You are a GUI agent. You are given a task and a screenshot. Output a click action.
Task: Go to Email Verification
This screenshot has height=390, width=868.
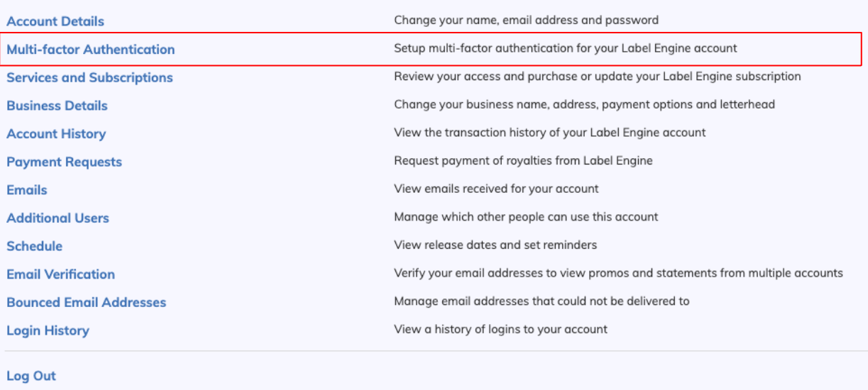(61, 274)
